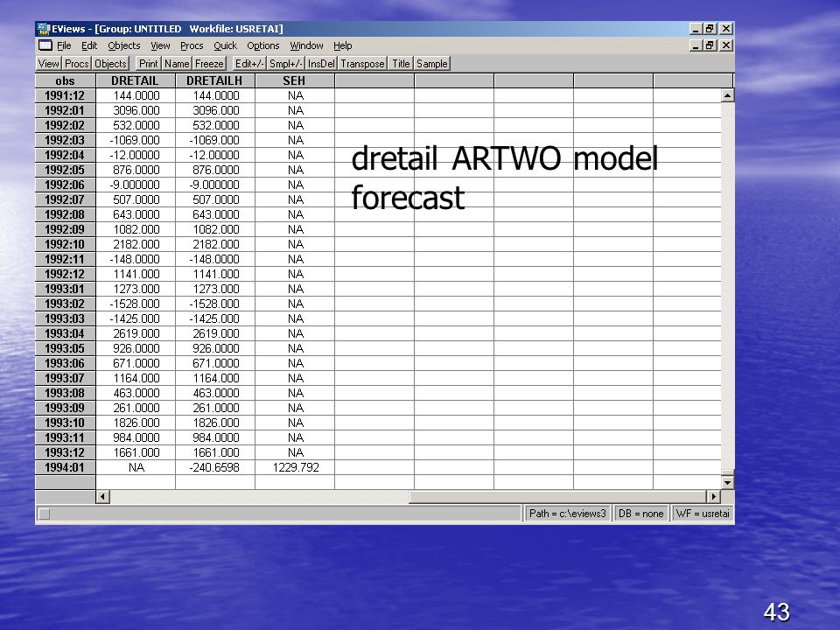This screenshot has height=630, width=840.
Task: Minimize the inner group window
Action: pos(696,45)
